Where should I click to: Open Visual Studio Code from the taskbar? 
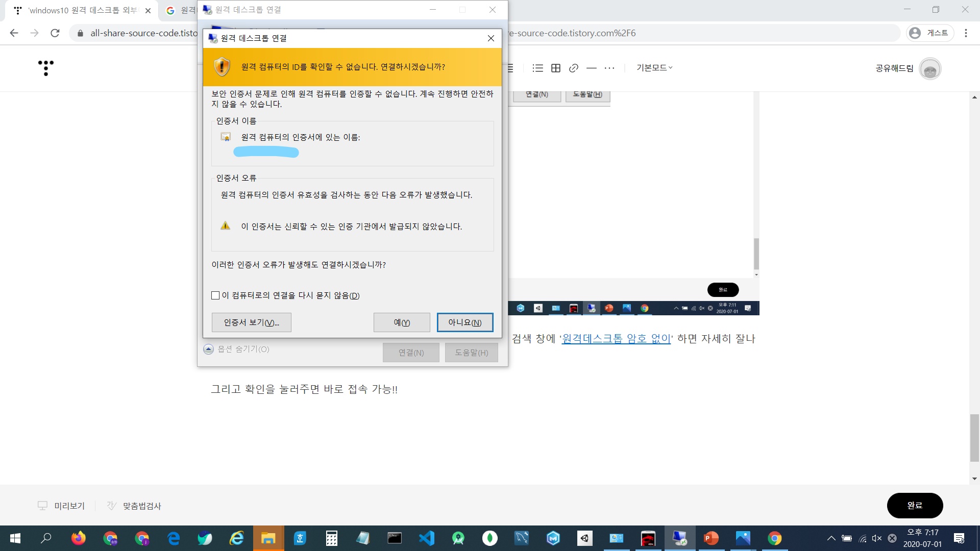pyautogui.click(x=426, y=538)
